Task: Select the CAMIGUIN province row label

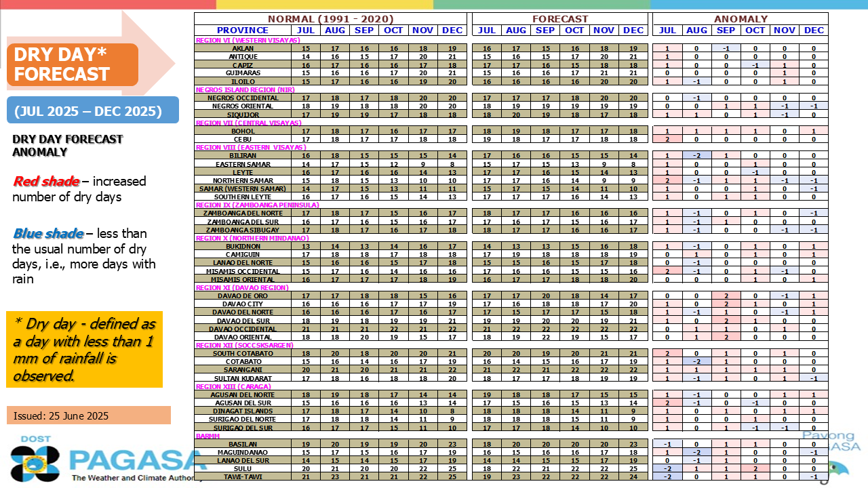Action: pyautogui.click(x=243, y=254)
